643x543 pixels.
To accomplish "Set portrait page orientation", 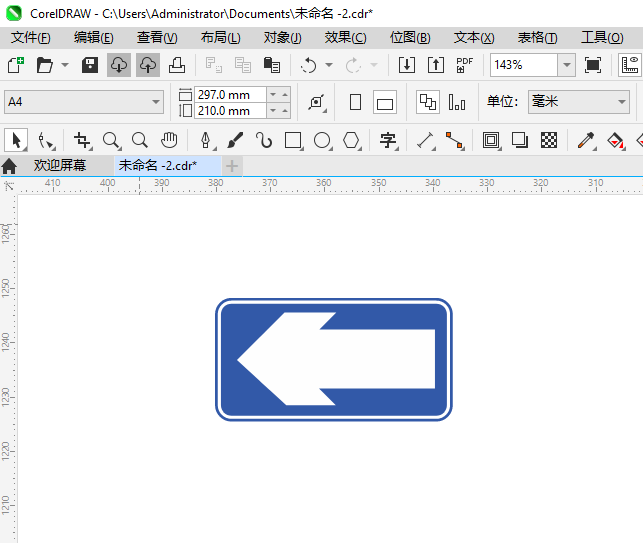I will coord(356,102).
